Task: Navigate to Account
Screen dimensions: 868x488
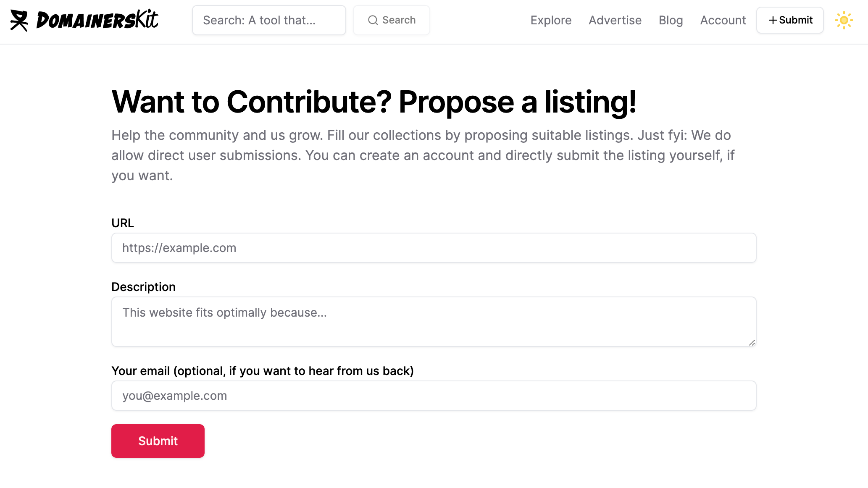Action: pos(723,20)
